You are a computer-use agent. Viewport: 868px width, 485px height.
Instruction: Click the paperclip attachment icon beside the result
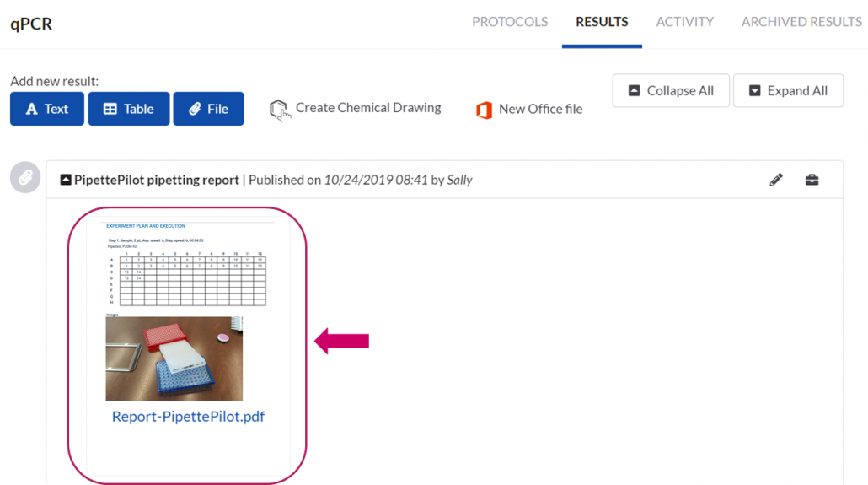pos(25,178)
